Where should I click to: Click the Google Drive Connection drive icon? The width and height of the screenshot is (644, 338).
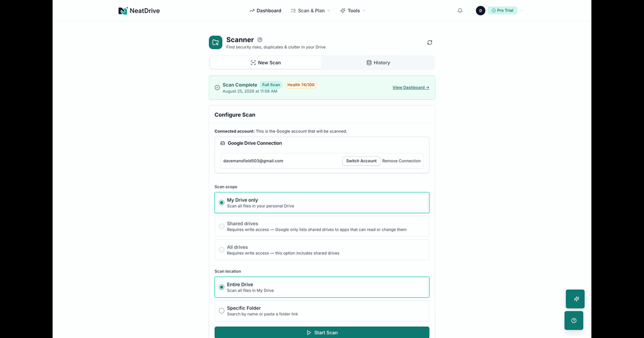click(x=223, y=143)
